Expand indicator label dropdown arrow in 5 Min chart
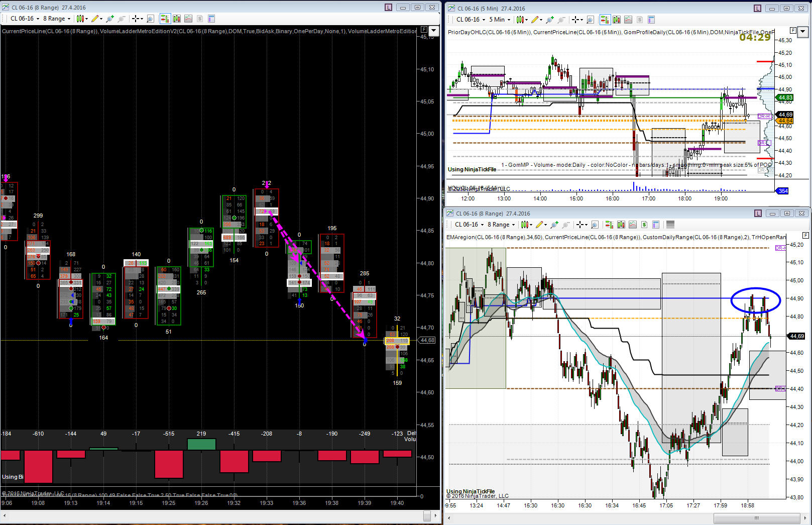Image resolution: width=812 pixels, height=525 pixels. point(803,31)
